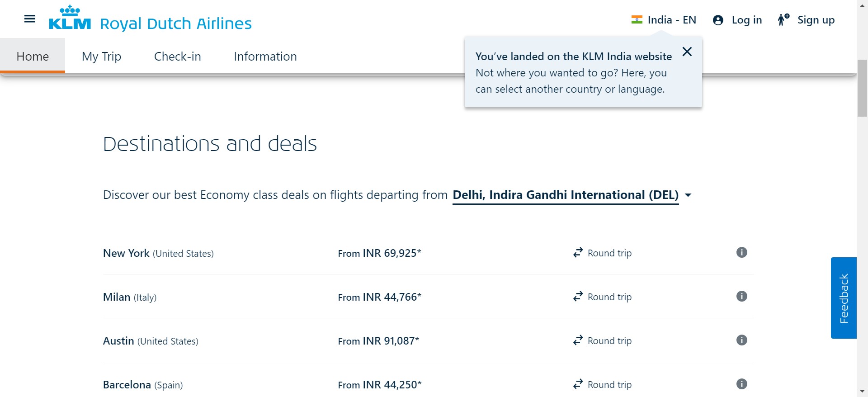Open the Milan deal link
The height and width of the screenshot is (397, 868).
point(117,297)
